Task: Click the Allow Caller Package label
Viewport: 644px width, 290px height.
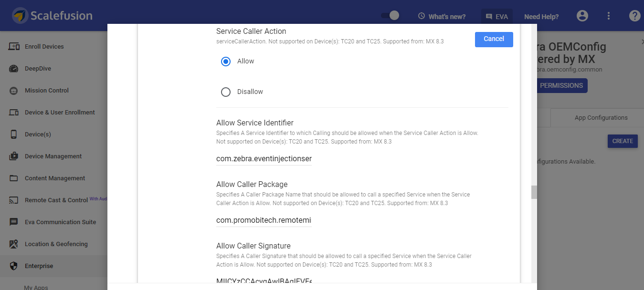Action: click(252, 184)
